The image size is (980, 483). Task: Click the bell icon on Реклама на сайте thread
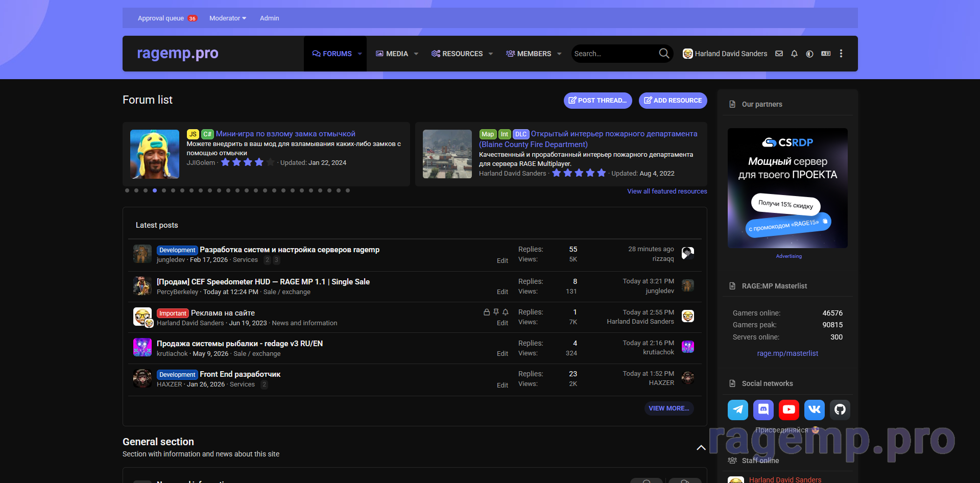pyautogui.click(x=505, y=312)
